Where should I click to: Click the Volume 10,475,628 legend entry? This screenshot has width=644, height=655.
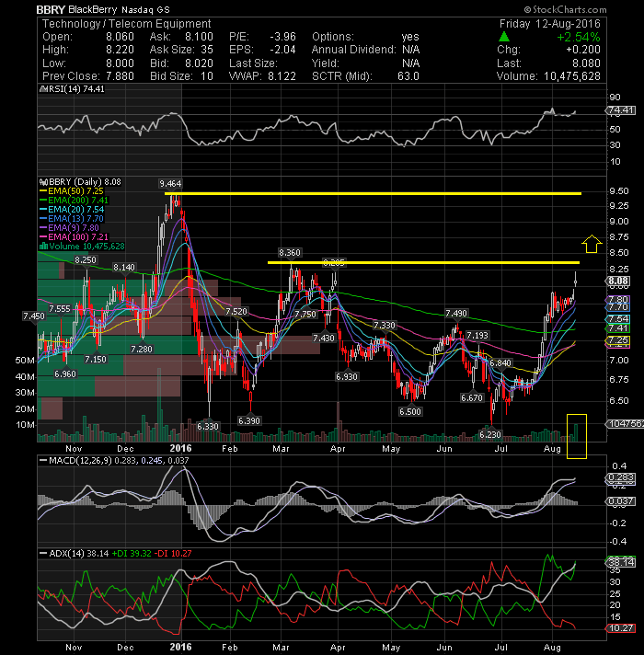tap(82, 246)
